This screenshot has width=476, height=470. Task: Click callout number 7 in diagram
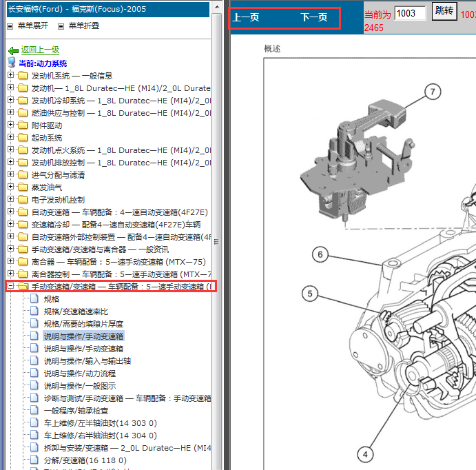click(433, 92)
